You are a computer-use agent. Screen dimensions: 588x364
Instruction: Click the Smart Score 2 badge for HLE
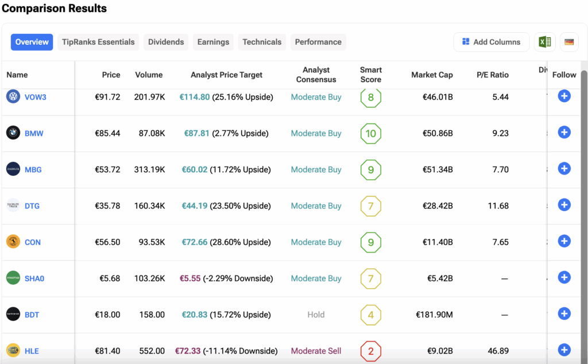click(x=371, y=351)
